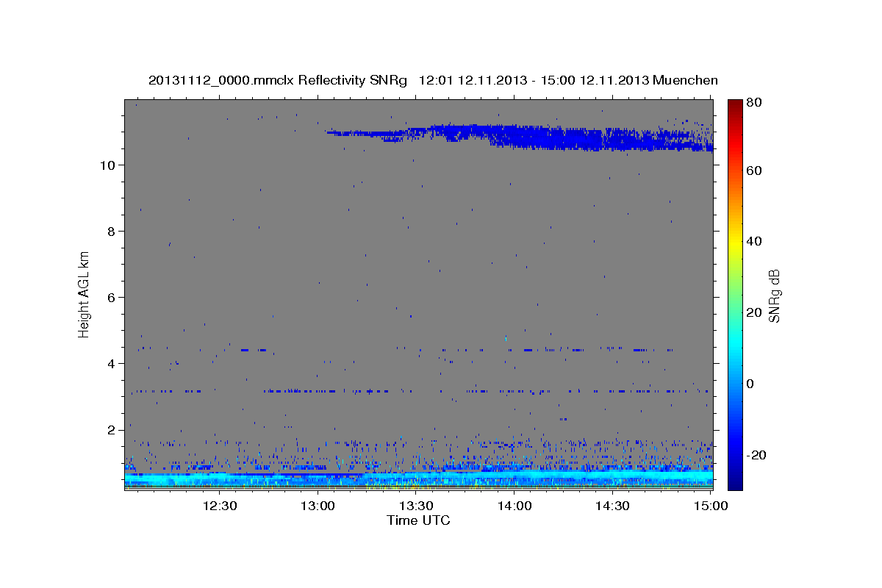Click the 12:30 time tick label
The height and width of the screenshot is (588, 882).
(219, 506)
